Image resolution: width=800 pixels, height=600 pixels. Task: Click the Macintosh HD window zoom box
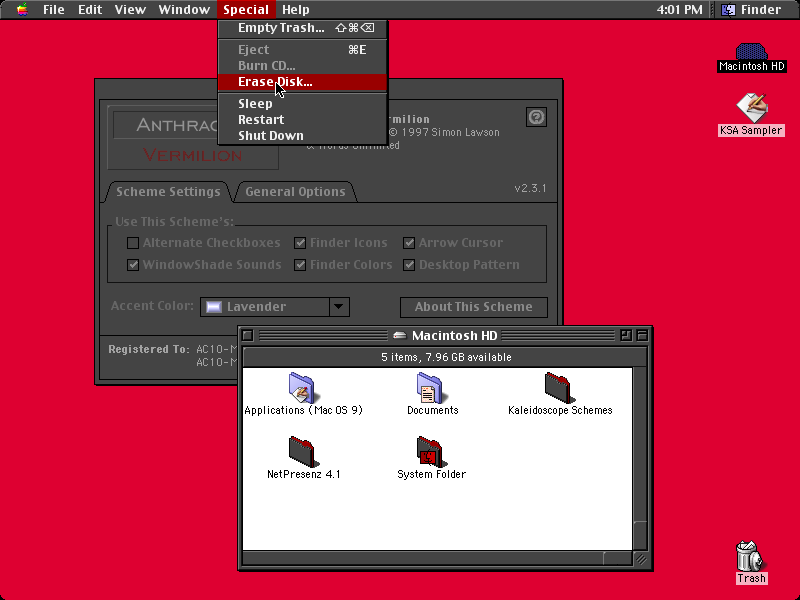pyautogui.click(x=626, y=335)
